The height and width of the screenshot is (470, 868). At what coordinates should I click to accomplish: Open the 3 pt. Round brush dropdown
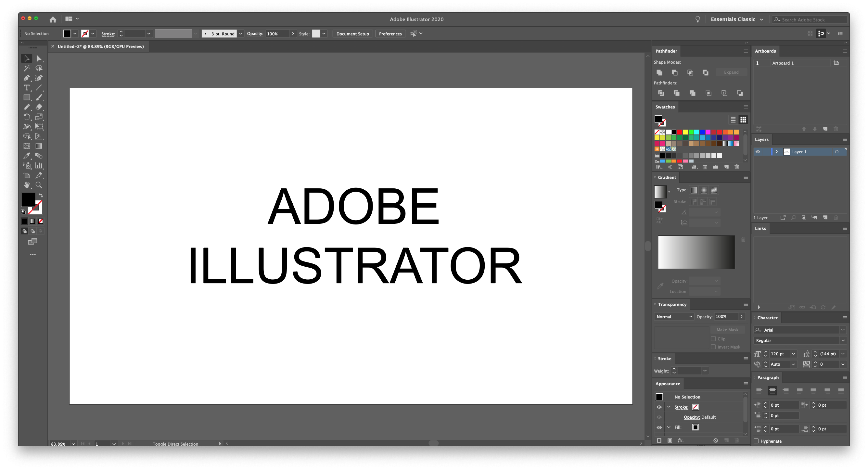tap(241, 34)
